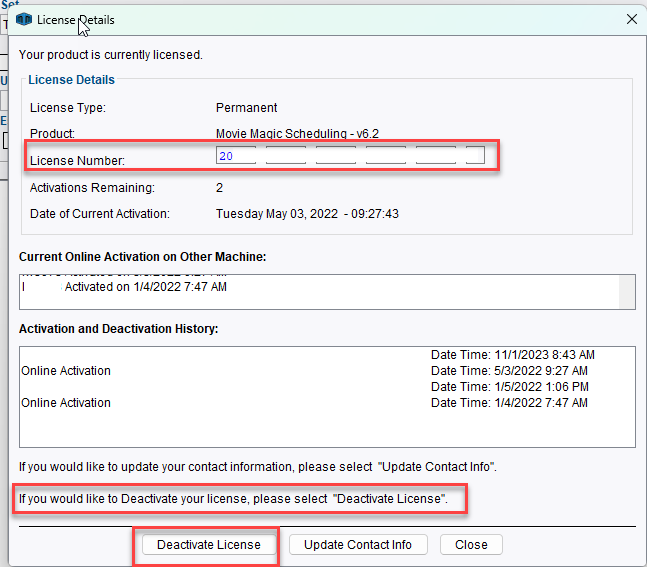Click the scrollbar in Current Online Activation list
This screenshot has height=567, width=647.
[x=626, y=292]
